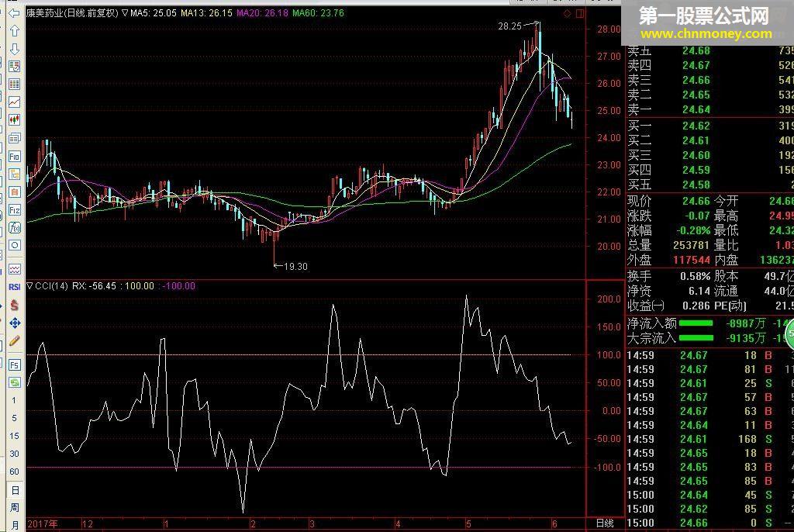Screen dimensions: 794x532
Task: Click the circle icon in left toolbar
Action: coord(14,246)
